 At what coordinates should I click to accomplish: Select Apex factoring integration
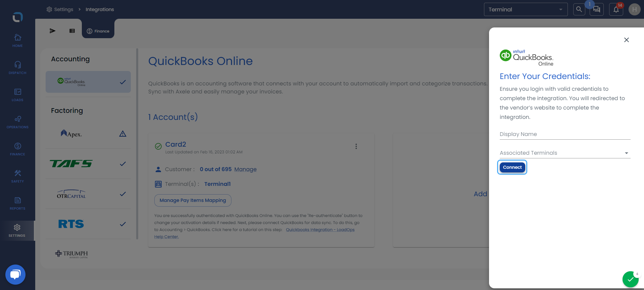(x=88, y=134)
